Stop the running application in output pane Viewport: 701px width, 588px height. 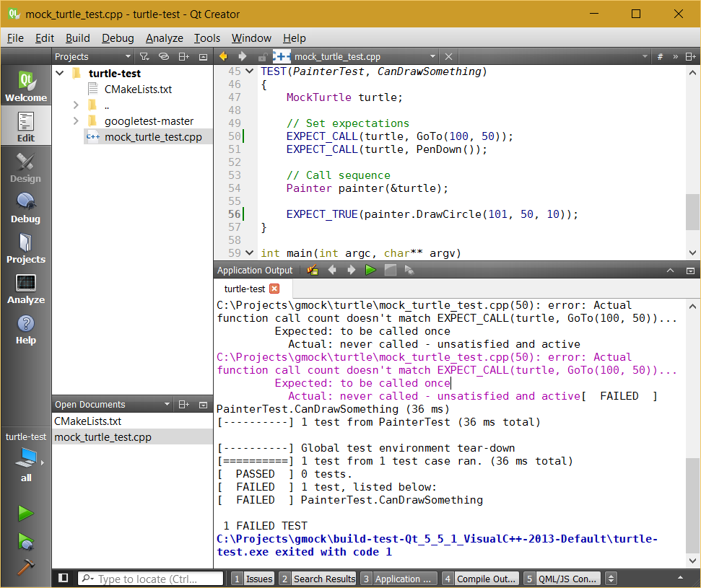click(391, 271)
